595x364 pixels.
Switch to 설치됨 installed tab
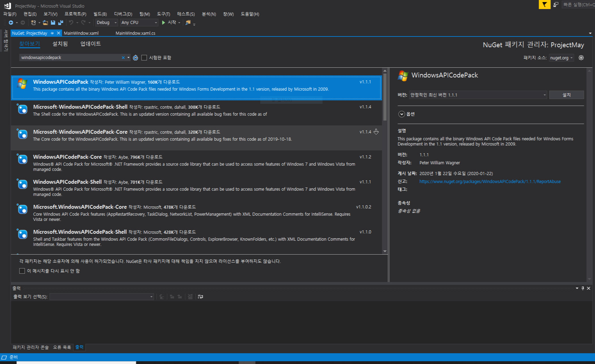(60, 44)
